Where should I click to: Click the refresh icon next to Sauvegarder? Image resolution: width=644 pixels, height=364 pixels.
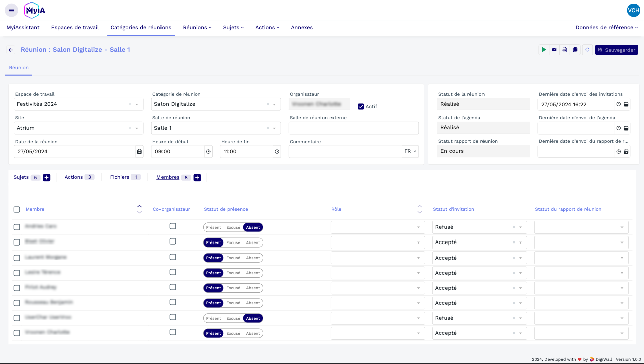[587, 50]
